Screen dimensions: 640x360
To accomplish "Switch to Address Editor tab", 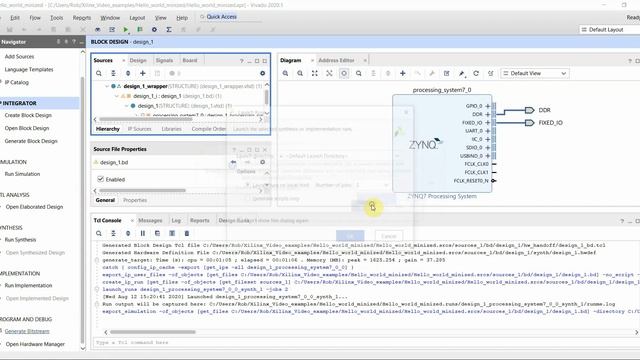I will click(336, 60).
